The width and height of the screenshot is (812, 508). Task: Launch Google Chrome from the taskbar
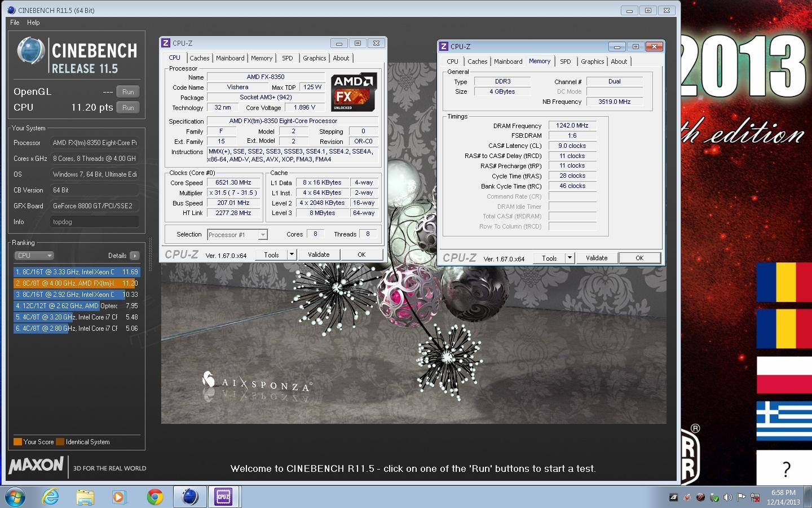click(155, 497)
